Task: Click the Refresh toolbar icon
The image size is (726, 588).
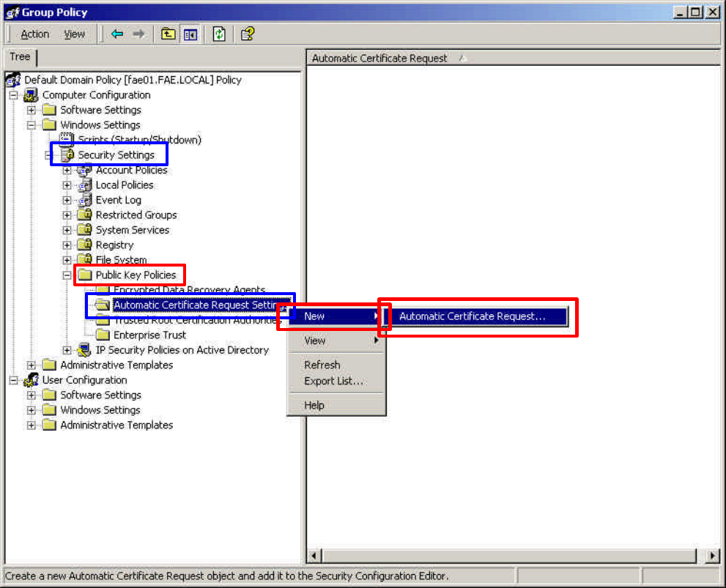Action: (x=219, y=34)
